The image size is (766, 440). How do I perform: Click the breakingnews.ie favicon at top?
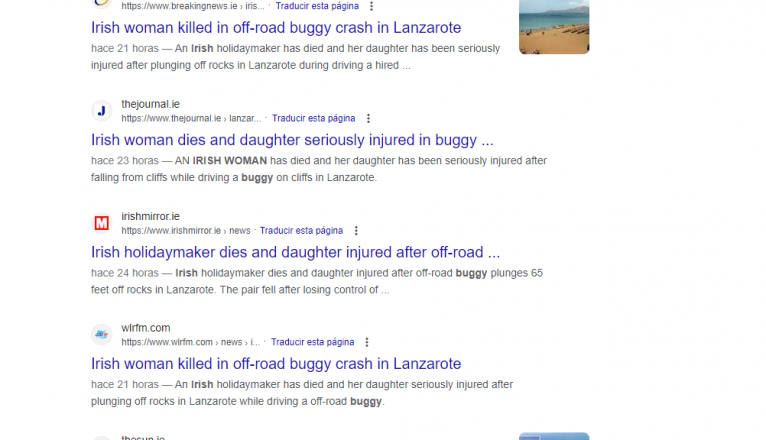pyautogui.click(x=101, y=4)
